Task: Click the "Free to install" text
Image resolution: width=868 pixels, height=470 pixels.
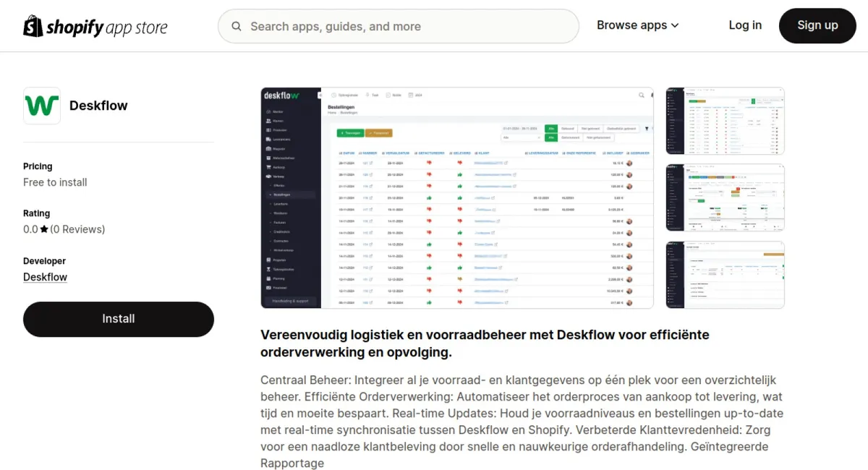Action: click(55, 182)
